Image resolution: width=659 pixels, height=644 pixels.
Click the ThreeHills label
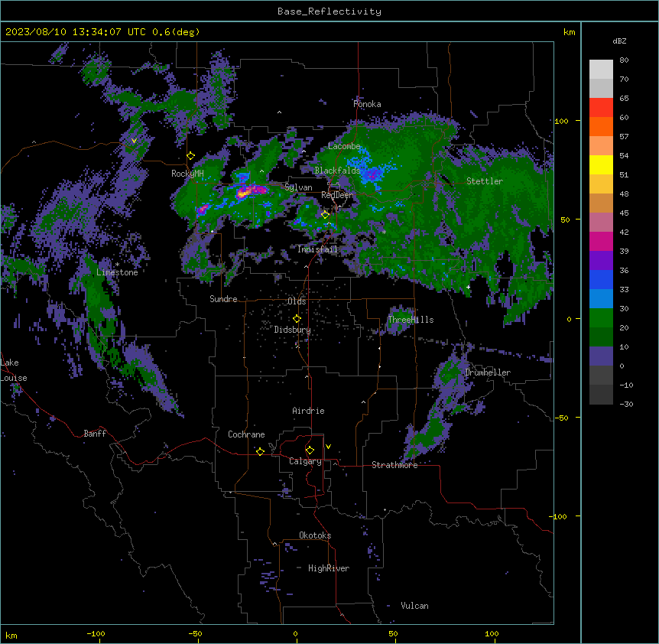pyautogui.click(x=411, y=320)
